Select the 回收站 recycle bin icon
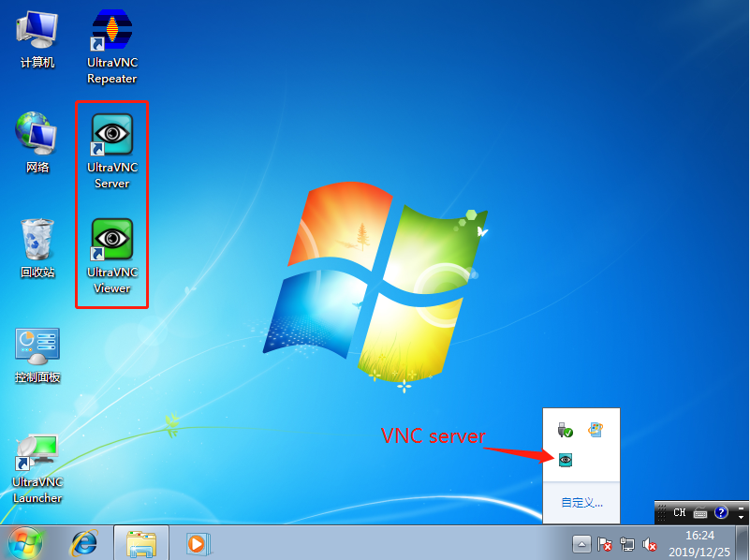This screenshot has height=560, width=750. 37,248
